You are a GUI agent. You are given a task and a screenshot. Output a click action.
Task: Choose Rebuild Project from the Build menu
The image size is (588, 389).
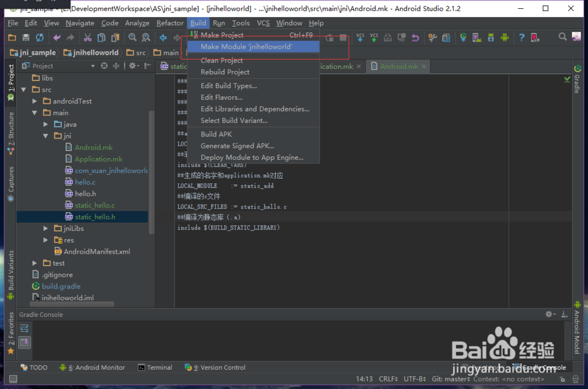click(x=253, y=72)
